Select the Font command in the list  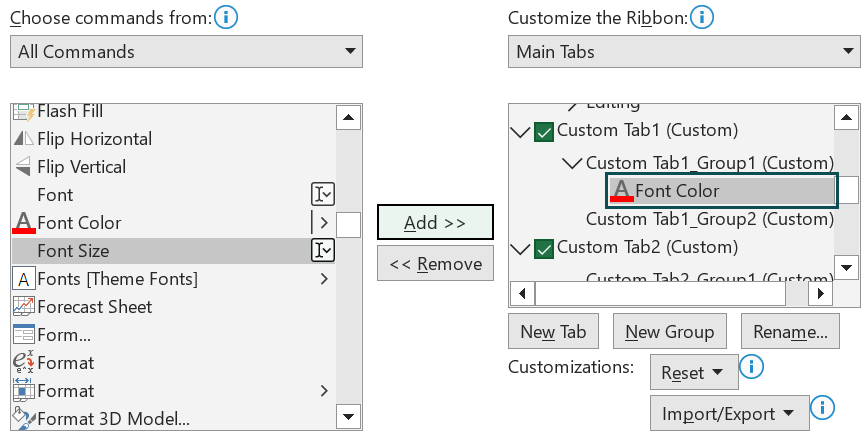click(173, 194)
